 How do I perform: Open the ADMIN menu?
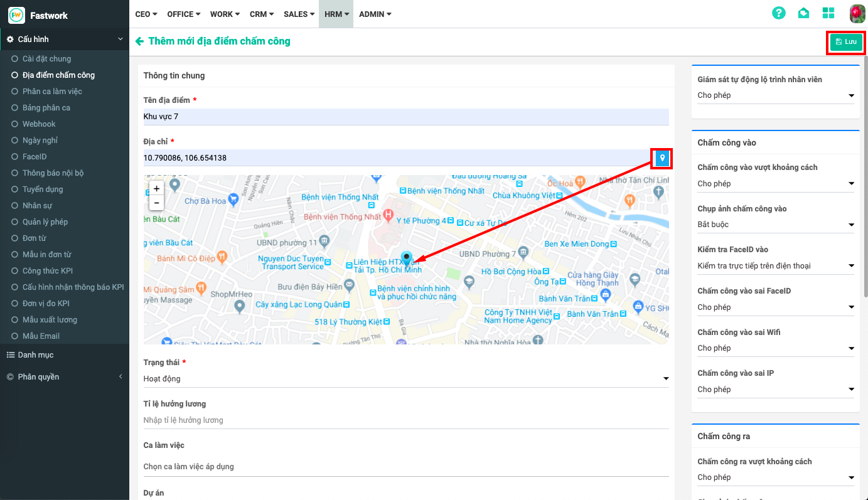375,14
